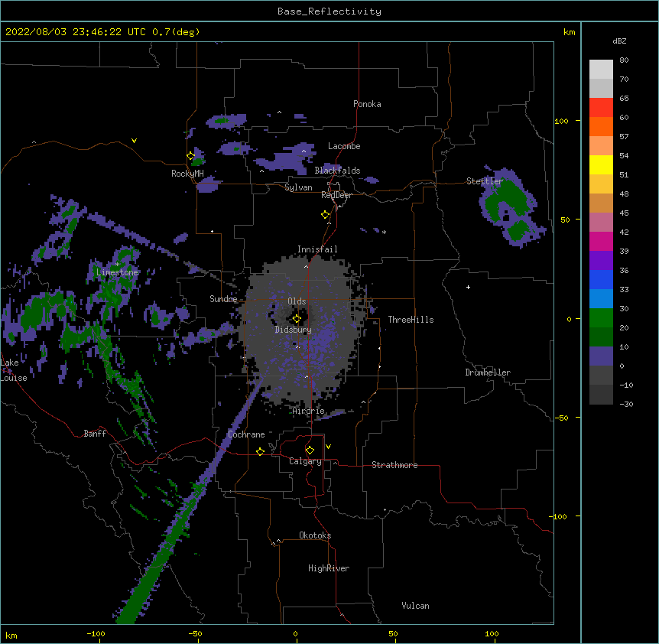Screen dimensions: 659x644
Task: Click the Lacombe city label
Action: (344, 146)
